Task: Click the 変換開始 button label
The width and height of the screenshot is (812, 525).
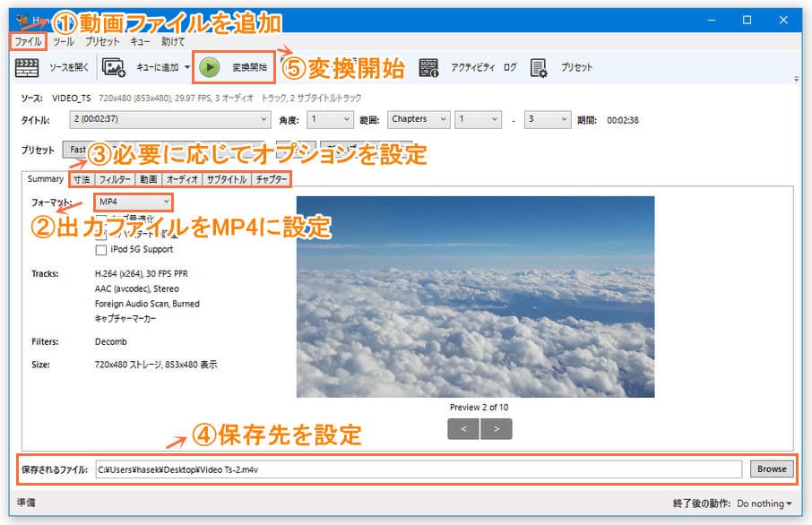Action: [250, 67]
